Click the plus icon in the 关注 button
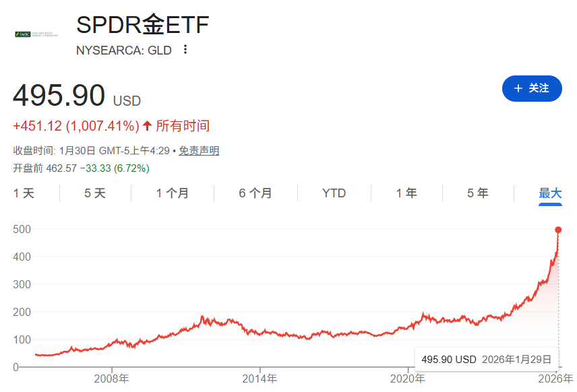The image size is (577, 392). click(x=517, y=88)
